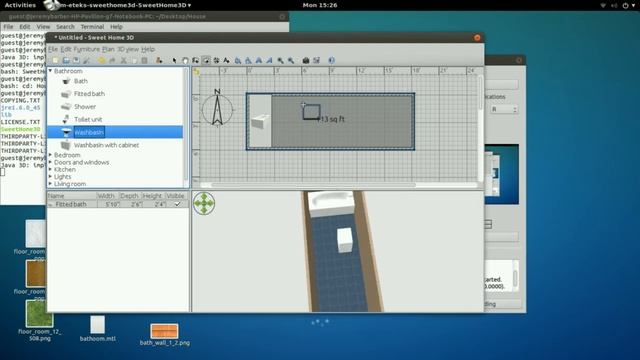Open the SweetHome3D app menu in top bar
Viewport: 640px width, 360px height.
click(118, 5)
